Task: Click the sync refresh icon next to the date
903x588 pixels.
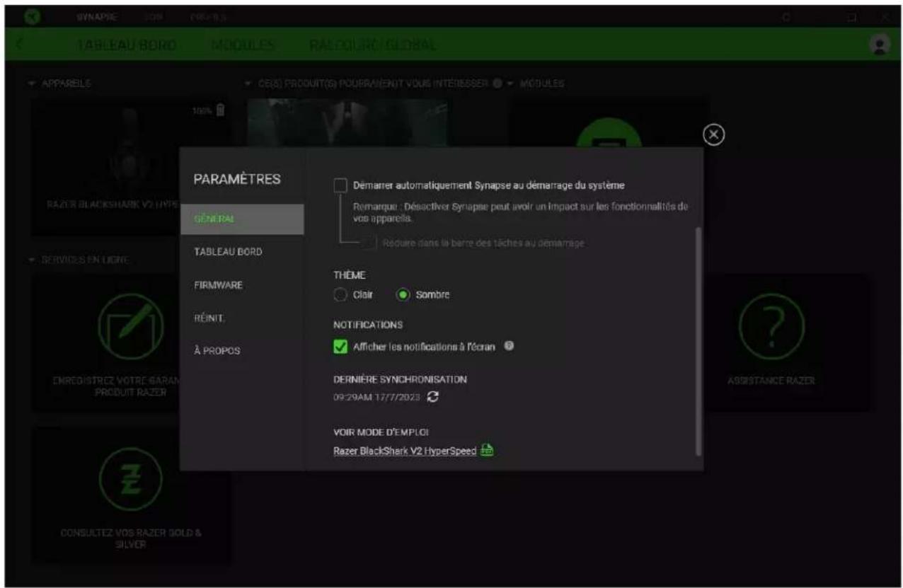Action: coord(433,398)
